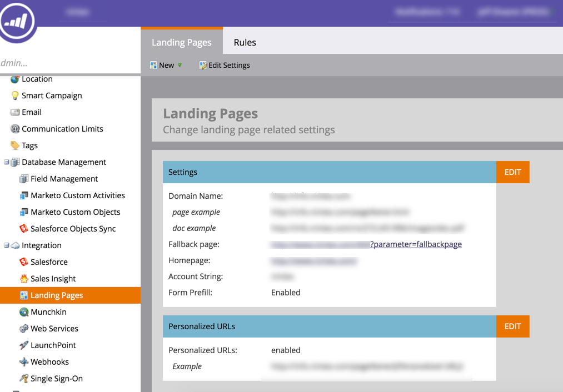Select Smart Campaign in the tree
This screenshot has height=392, width=563.
52,96
